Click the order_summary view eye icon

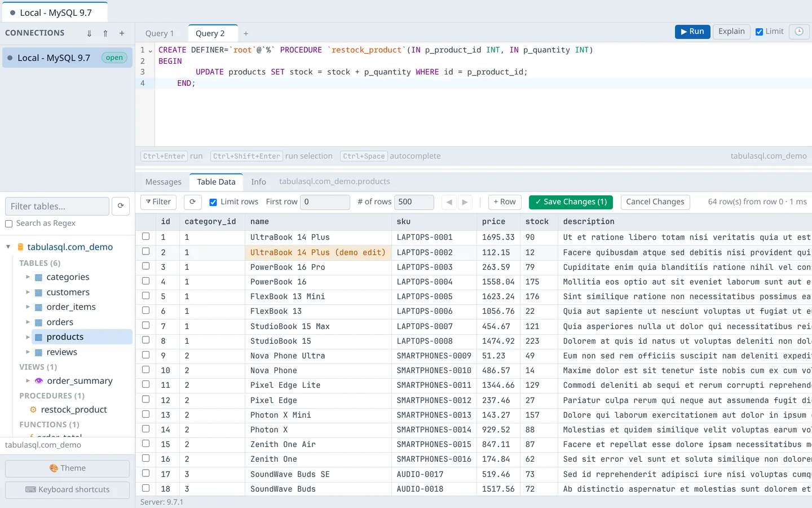click(x=39, y=381)
